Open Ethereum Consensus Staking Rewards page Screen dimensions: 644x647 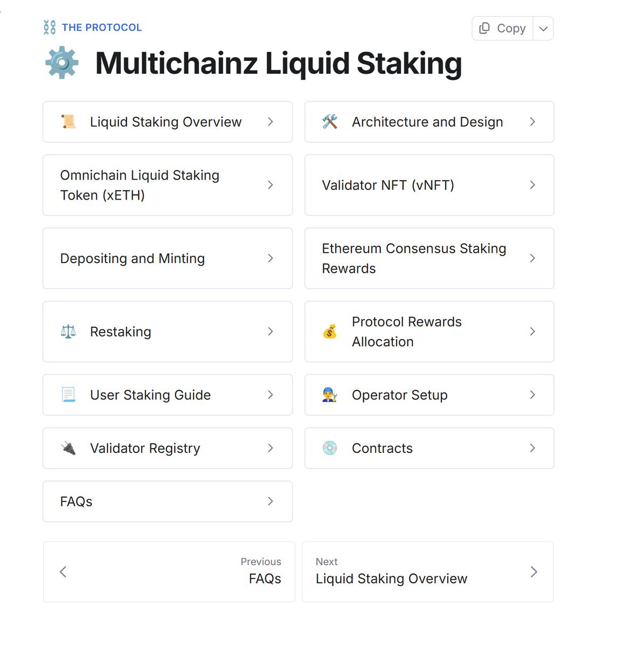click(430, 258)
